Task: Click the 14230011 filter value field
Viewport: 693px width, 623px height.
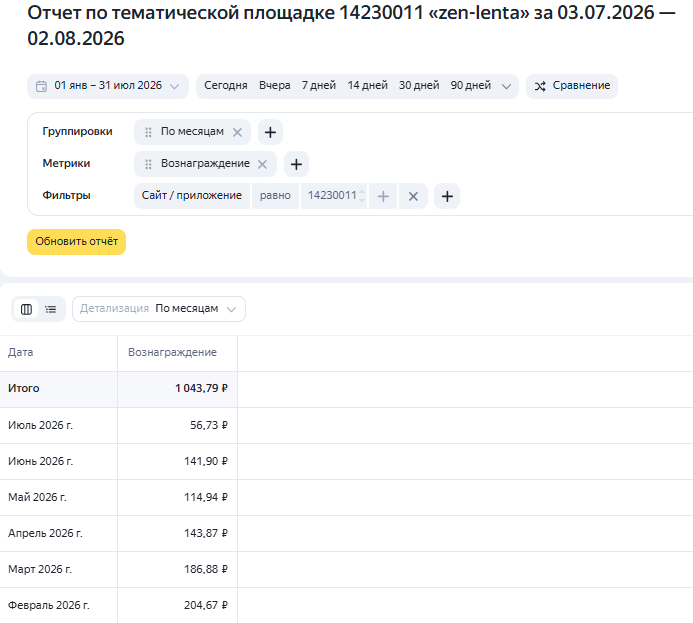Action: 332,196
